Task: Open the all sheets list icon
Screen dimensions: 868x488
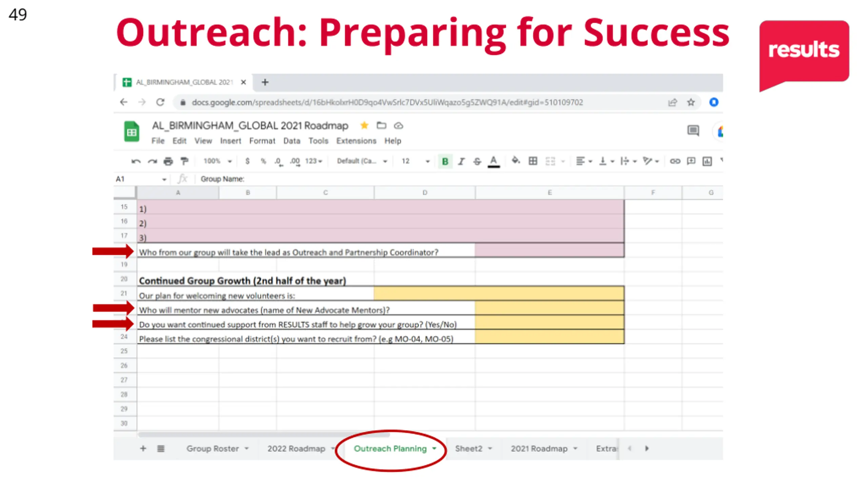Action: (x=161, y=449)
